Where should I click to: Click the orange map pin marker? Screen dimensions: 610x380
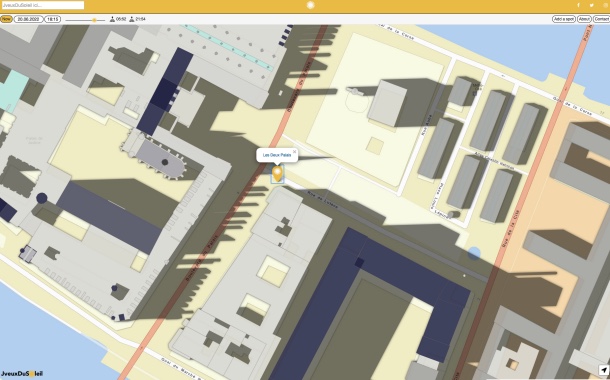point(277,173)
